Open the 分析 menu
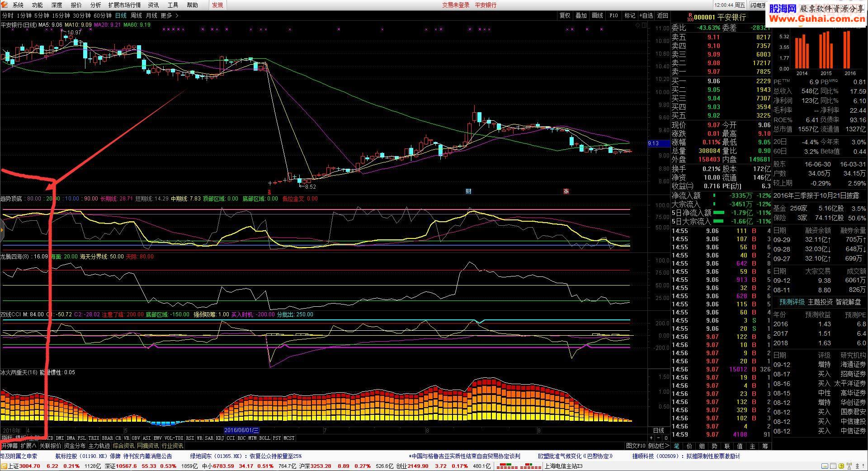The image size is (868, 471). 95,5
